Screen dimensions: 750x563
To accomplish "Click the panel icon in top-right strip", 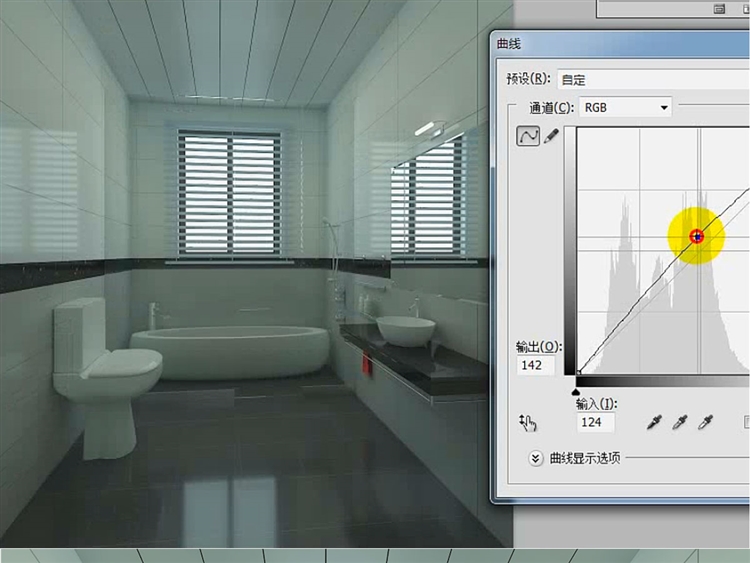I will [719, 9].
